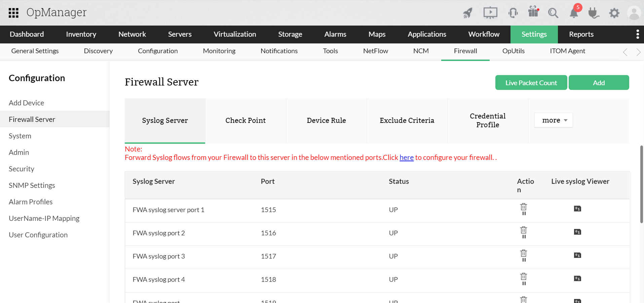Open the NetFlow submenu
Image resolution: width=644 pixels, height=303 pixels.
pyautogui.click(x=376, y=51)
